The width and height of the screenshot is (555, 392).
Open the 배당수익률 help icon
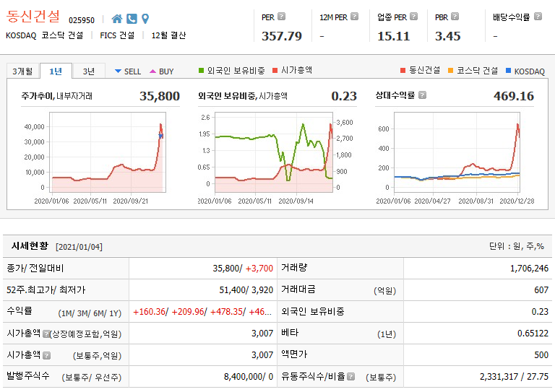tap(538, 17)
